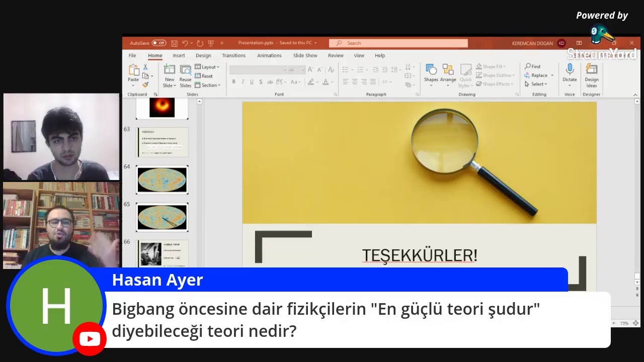The image size is (644, 362).
Task: Click Increase Font Size icon
Action: click(310, 70)
